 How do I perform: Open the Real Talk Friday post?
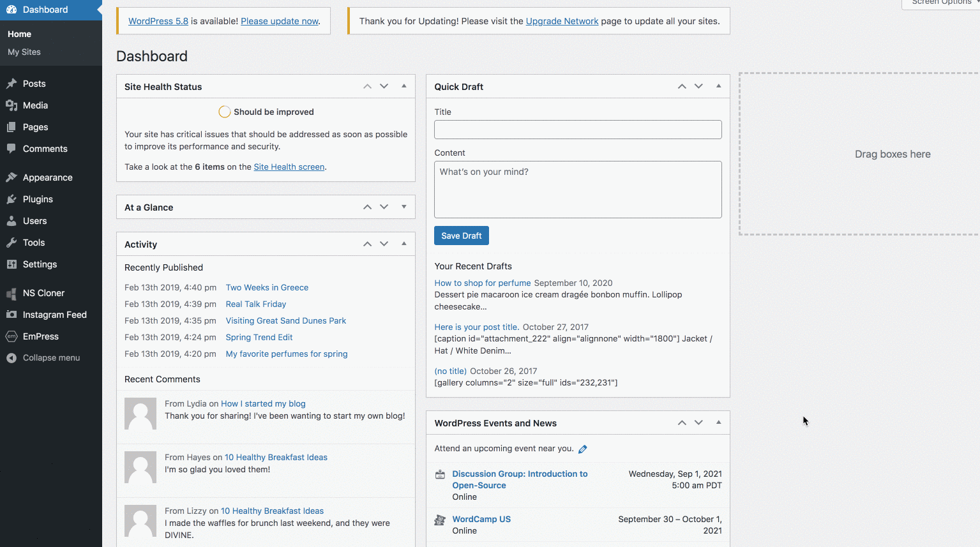point(256,304)
